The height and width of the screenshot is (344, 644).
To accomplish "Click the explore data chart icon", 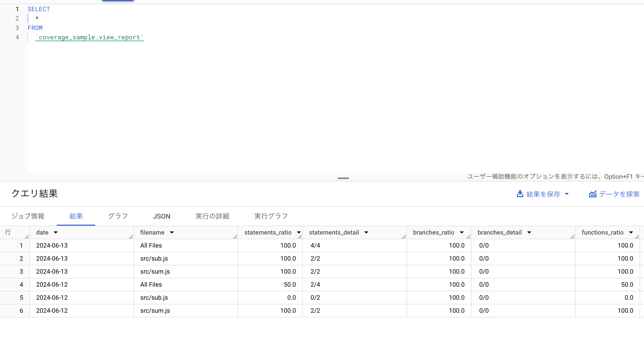I will point(592,194).
